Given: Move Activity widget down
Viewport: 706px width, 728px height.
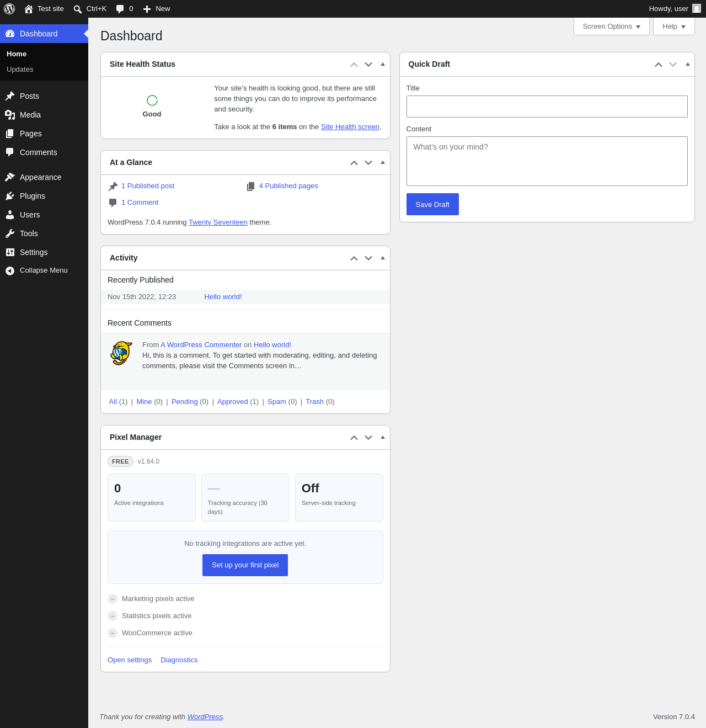Looking at the screenshot, I should [368, 258].
